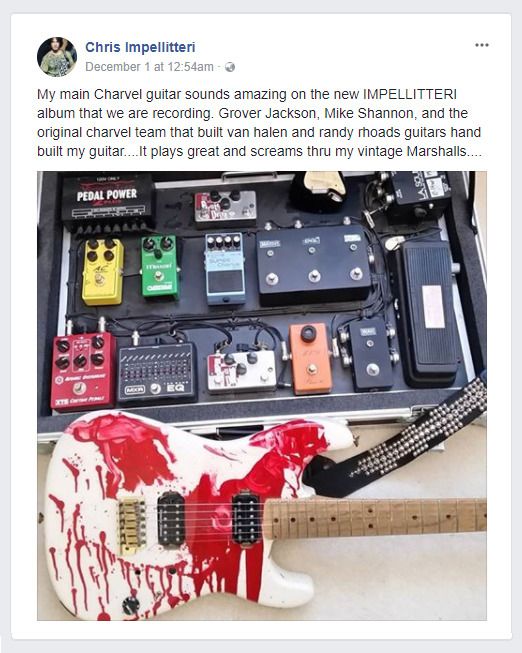The image size is (522, 653).
Task: Click the orange Phase pedal in the photo
Action: (311, 359)
